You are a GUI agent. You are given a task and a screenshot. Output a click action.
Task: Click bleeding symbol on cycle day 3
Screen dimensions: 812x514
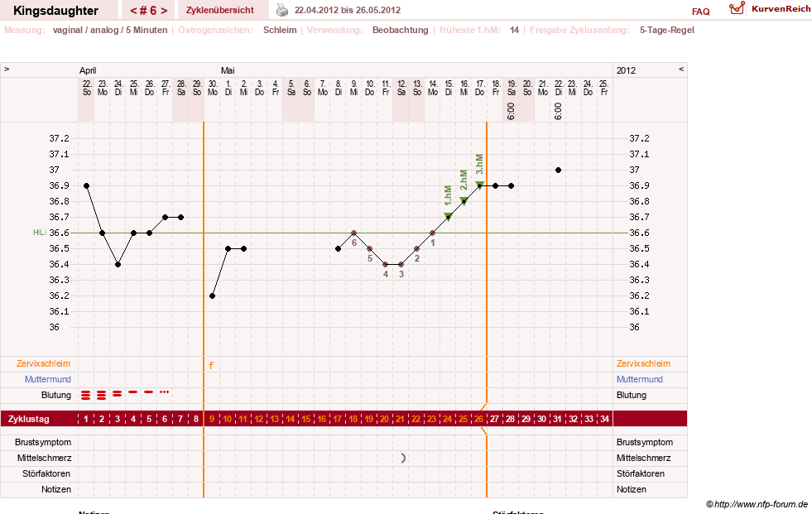click(118, 394)
